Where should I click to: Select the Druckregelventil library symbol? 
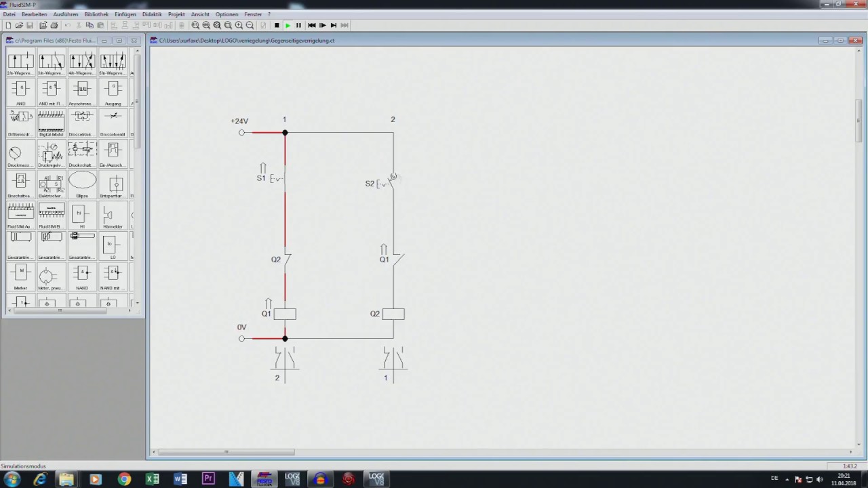coord(51,155)
